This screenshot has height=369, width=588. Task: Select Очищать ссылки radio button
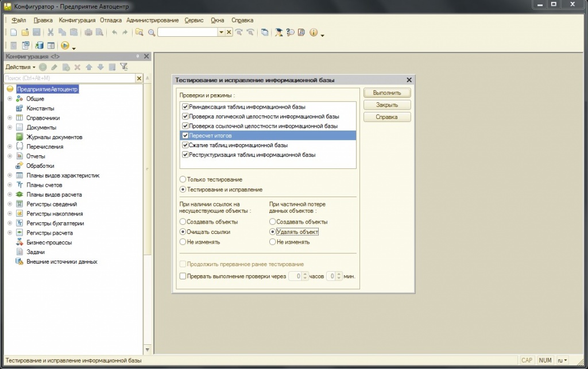tap(183, 232)
